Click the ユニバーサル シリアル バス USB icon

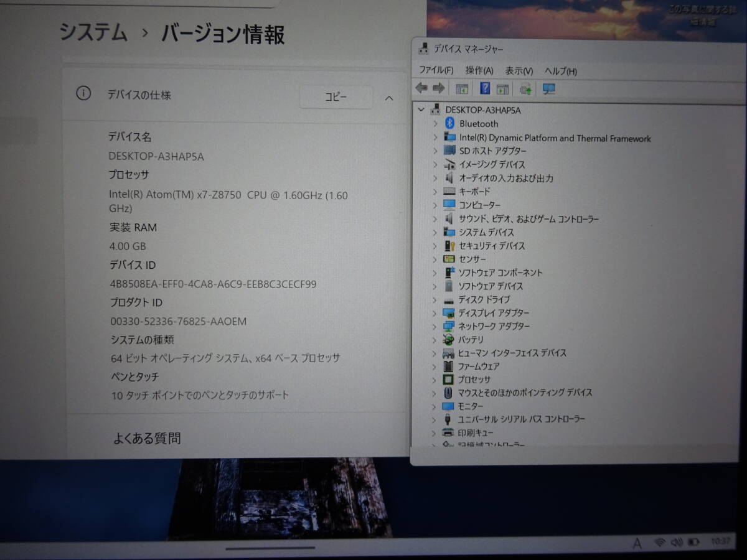pyautogui.click(x=449, y=419)
